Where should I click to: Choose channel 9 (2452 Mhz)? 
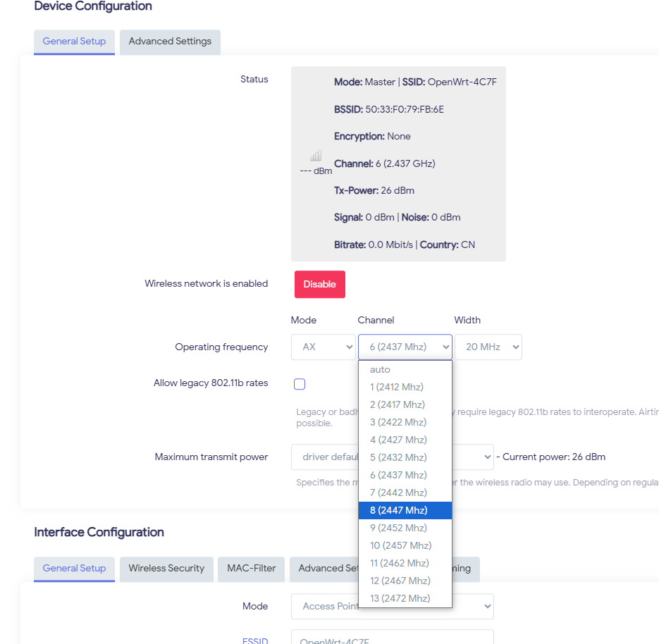click(405, 528)
